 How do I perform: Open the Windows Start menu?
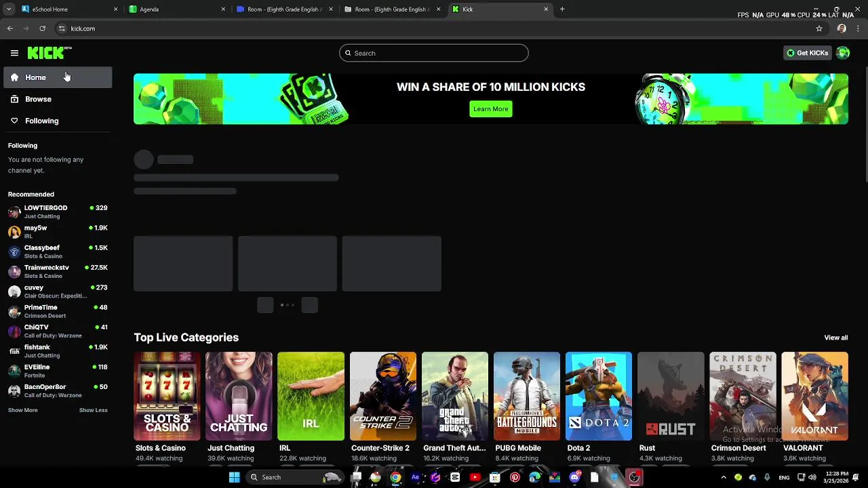coord(234,477)
